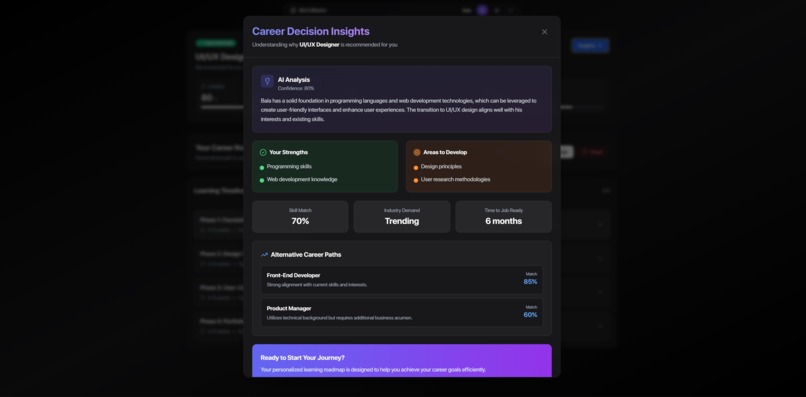The image size is (806, 397).
Task: Close the Career Decision Insights dialog
Action: [x=544, y=32]
